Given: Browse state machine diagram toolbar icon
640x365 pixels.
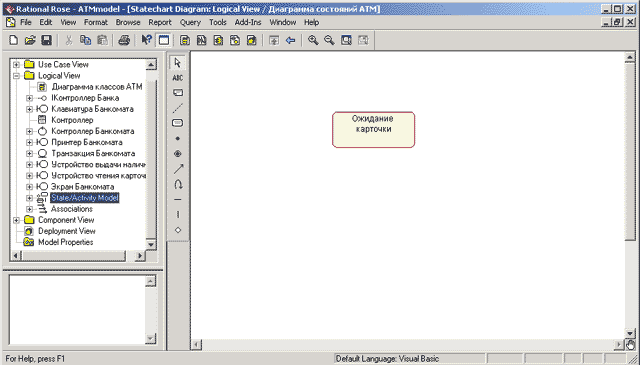Looking at the screenshot, I should [x=235, y=40].
